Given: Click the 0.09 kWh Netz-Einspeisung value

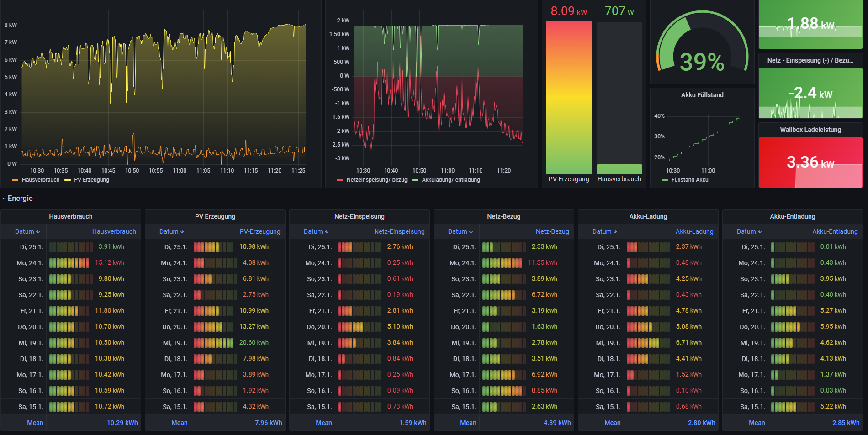Looking at the screenshot, I should click(400, 390).
